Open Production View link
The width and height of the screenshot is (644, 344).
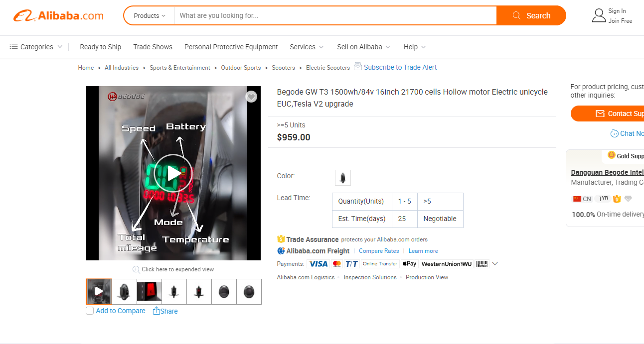click(427, 277)
